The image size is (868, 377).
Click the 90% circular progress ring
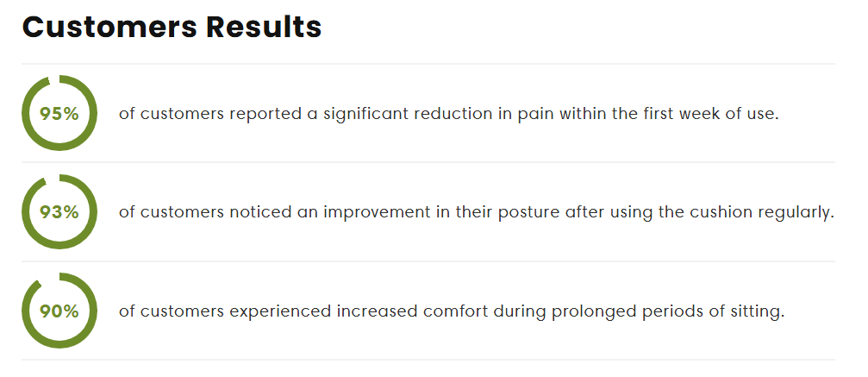click(x=59, y=311)
